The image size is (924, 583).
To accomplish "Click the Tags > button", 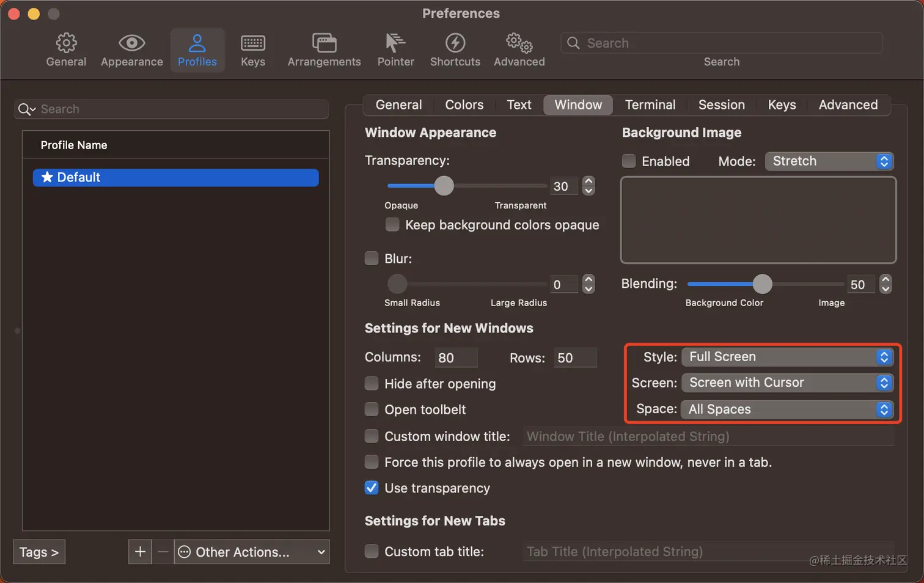I will click(x=39, y=552).
